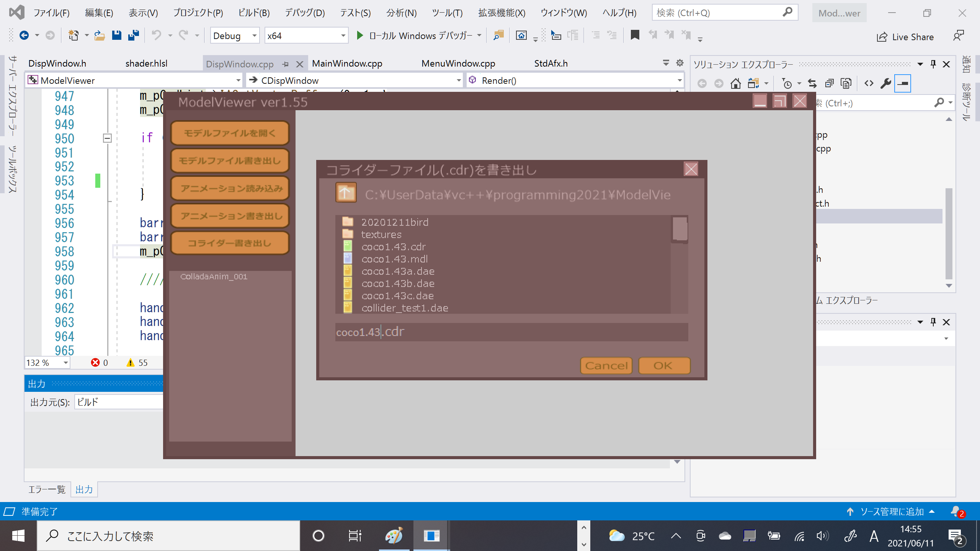Click the up-folder icon in collider dialog
This screenshot has height=551, width=980.
click(x=346, y=193)
